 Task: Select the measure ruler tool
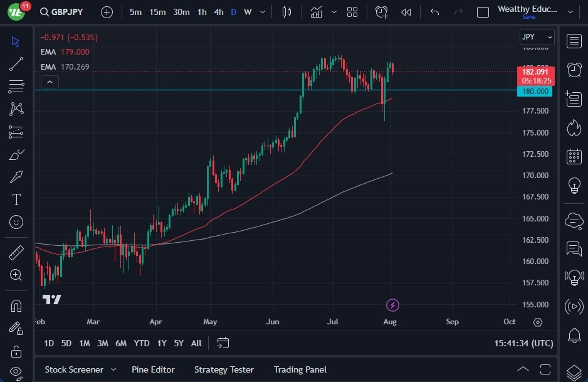pos(16,252)
